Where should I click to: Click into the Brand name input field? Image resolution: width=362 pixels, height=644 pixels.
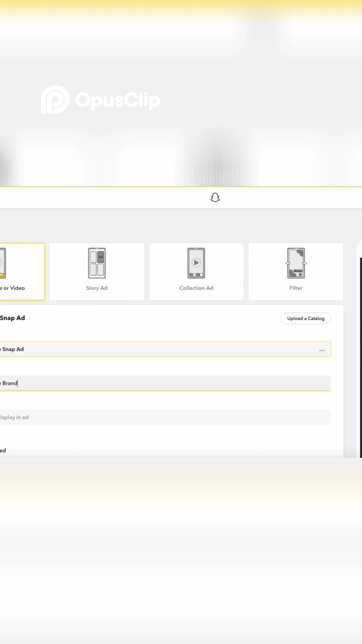point(165,383)
